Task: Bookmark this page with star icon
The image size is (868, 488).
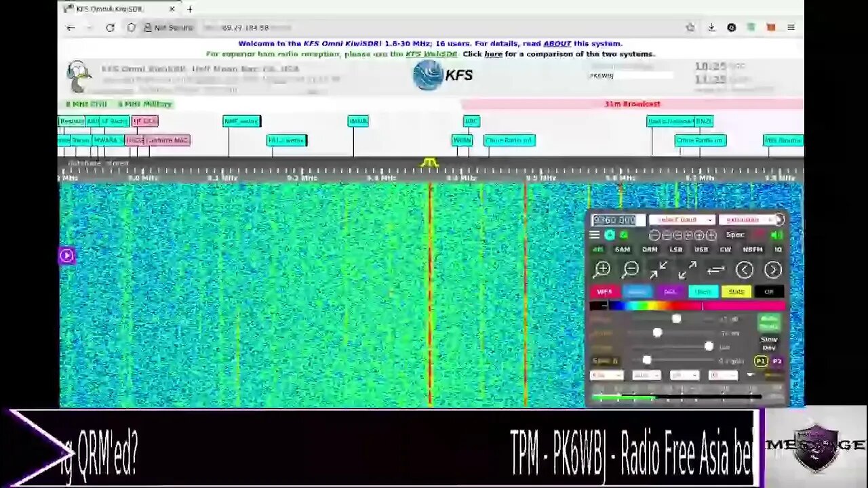Action: coord(690,28)
